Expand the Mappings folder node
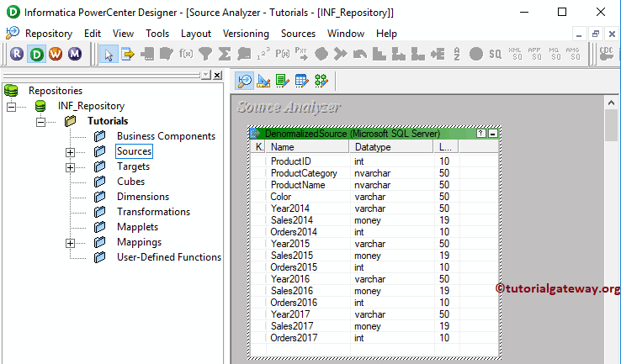Viewport: 621px width, 364px height. (70, 243)
